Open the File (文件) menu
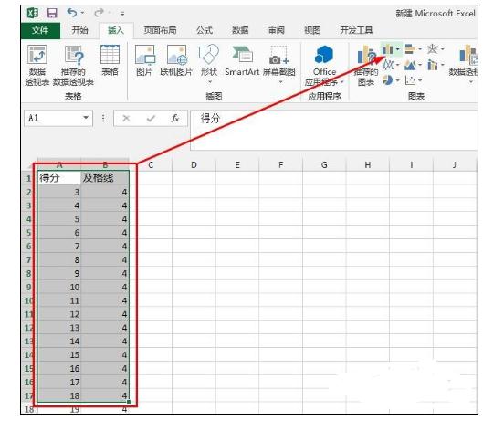This screenshot has width=504, height=421. (40, 30)
